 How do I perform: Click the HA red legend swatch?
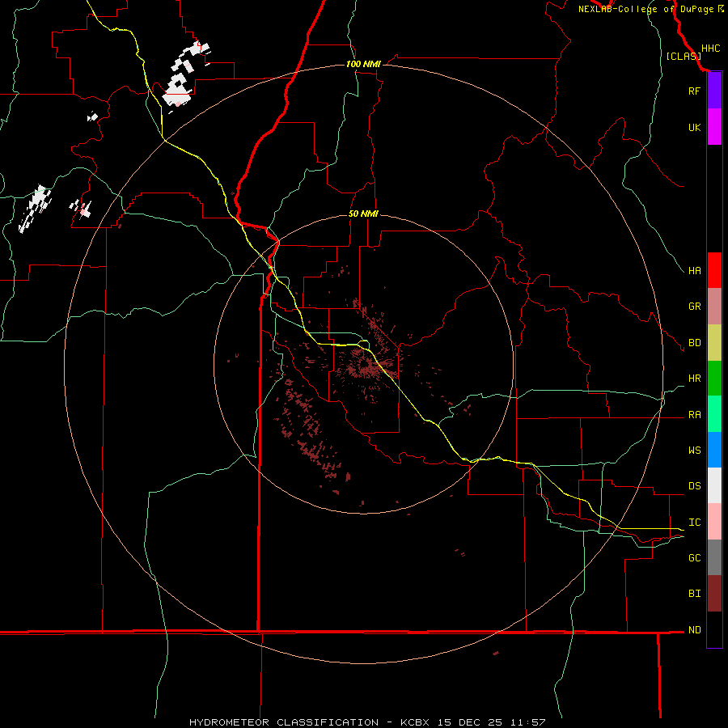click(714, 270)
